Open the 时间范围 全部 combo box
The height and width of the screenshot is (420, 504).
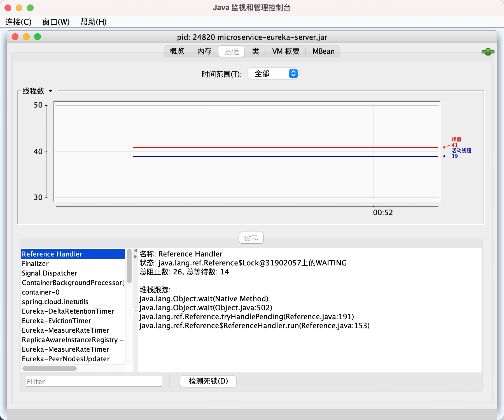tap(273, 74)
